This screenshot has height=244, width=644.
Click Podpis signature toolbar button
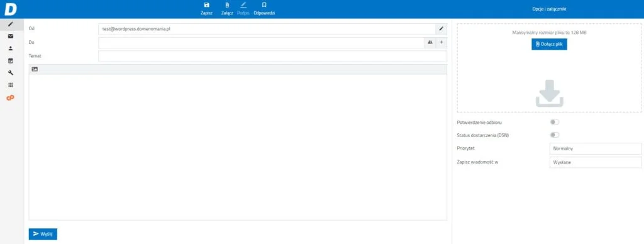[x=243, y=9]
